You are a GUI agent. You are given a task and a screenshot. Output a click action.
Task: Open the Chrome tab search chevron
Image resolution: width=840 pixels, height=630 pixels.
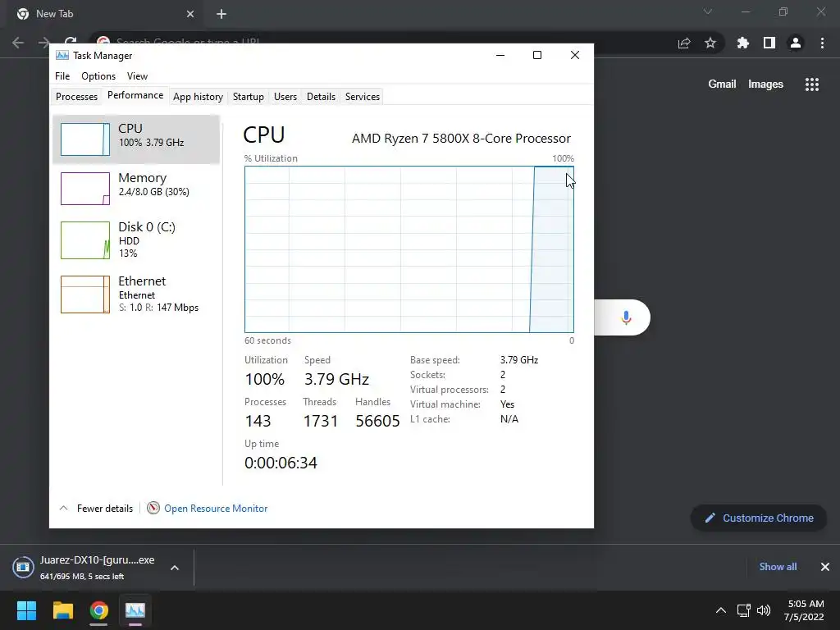708,11
